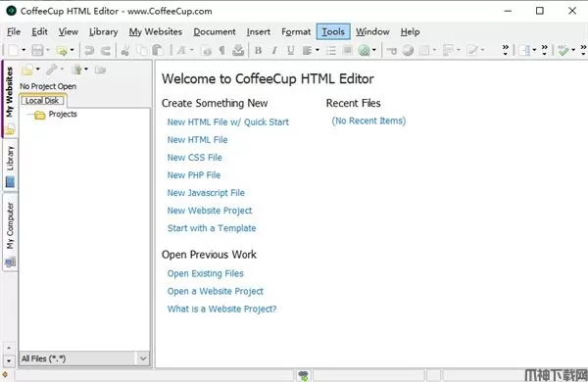This screenshot has width=588, height=382.
Task: Click the Copy icon in the toolbar
Action: [x=142, y=50]
